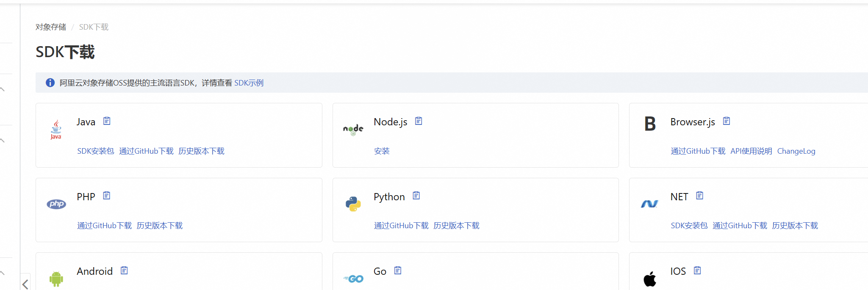Click the document icon next to Node.js
868x290 pixels.
pyautogui.click(x=419, y=121)
